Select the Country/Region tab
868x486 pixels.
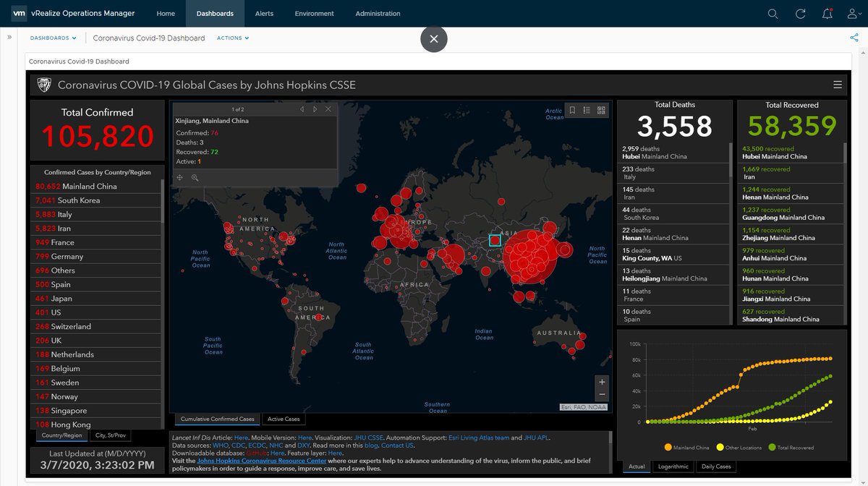pyautogui.click(x=61, y=435)
